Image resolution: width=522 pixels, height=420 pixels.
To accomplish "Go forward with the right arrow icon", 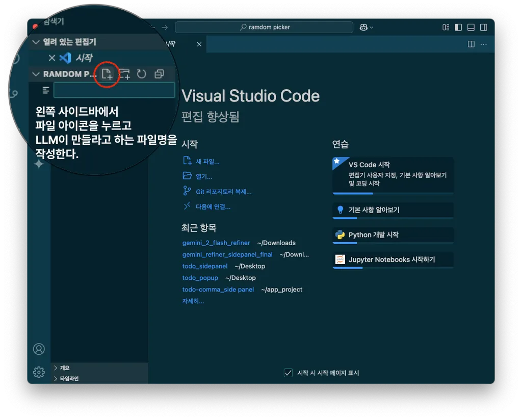I will [165, 28].
